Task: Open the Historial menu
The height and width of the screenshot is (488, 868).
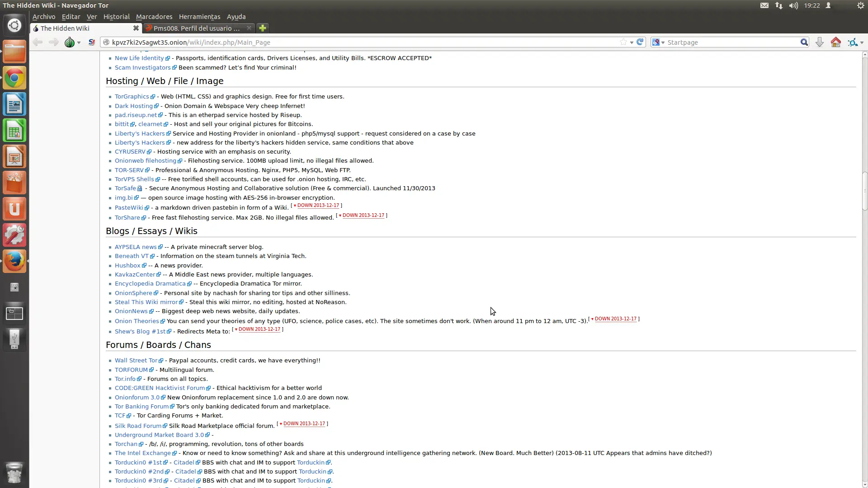Action: [116, 17]
